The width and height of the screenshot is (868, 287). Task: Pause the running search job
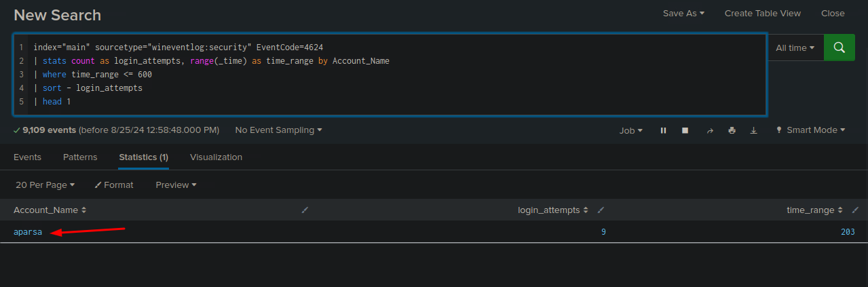663,130
